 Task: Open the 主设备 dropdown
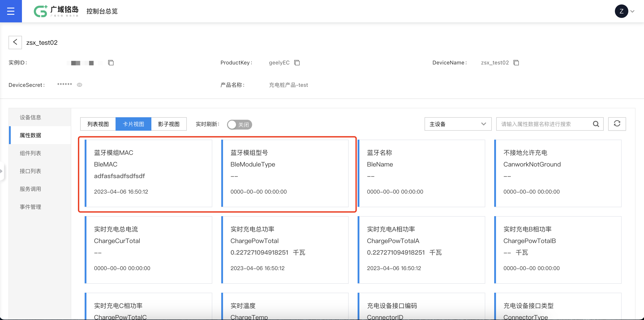(458, 124)
